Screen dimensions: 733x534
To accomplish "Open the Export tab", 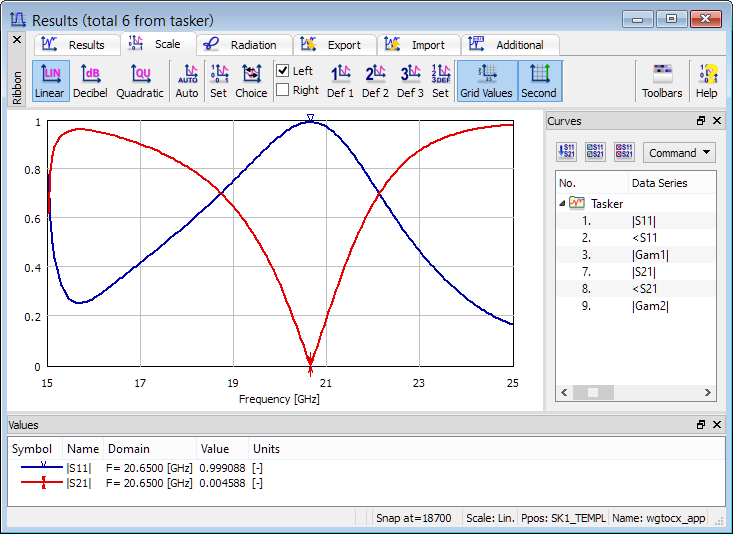I will [x=334, y=45].
